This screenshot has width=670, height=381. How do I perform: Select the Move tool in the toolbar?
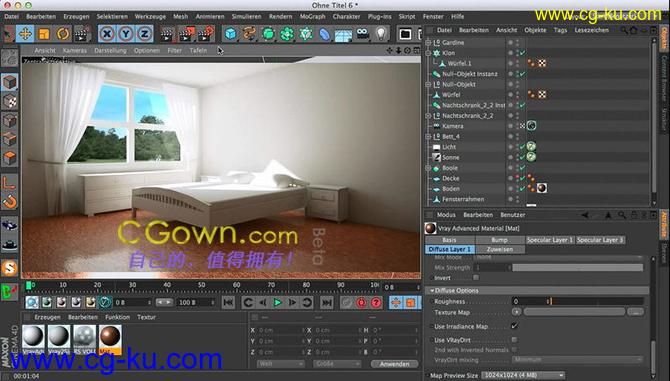point(25,34)
